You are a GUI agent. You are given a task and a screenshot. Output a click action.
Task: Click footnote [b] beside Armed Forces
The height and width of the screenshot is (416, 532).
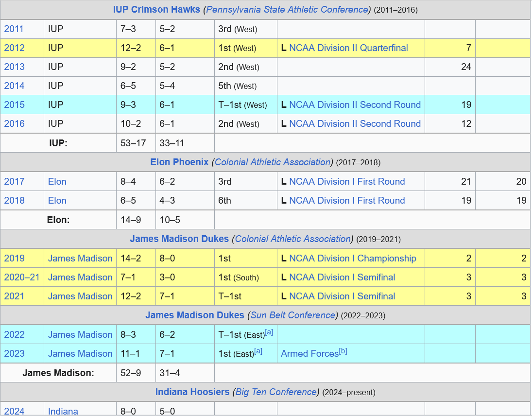343,352
